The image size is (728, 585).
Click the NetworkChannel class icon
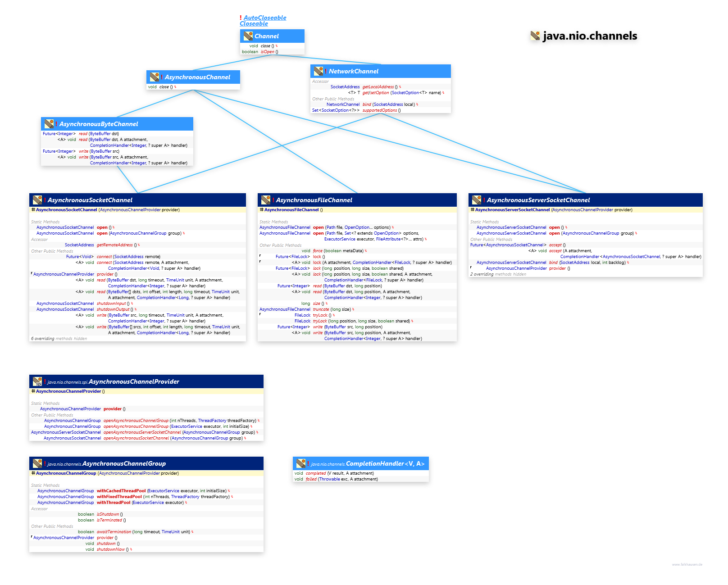[318, 71]
